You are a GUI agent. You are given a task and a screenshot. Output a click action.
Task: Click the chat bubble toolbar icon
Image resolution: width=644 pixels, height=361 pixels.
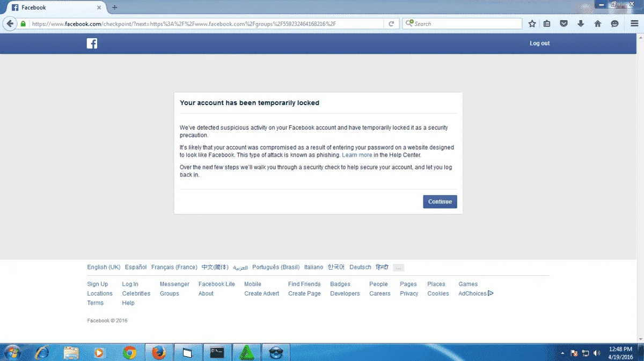[614, 24]
